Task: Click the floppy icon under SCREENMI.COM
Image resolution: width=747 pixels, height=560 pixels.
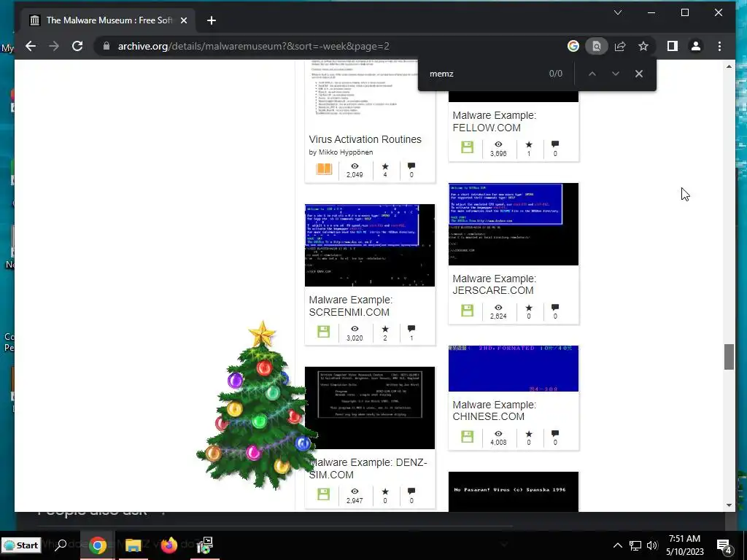Action: 323,332
